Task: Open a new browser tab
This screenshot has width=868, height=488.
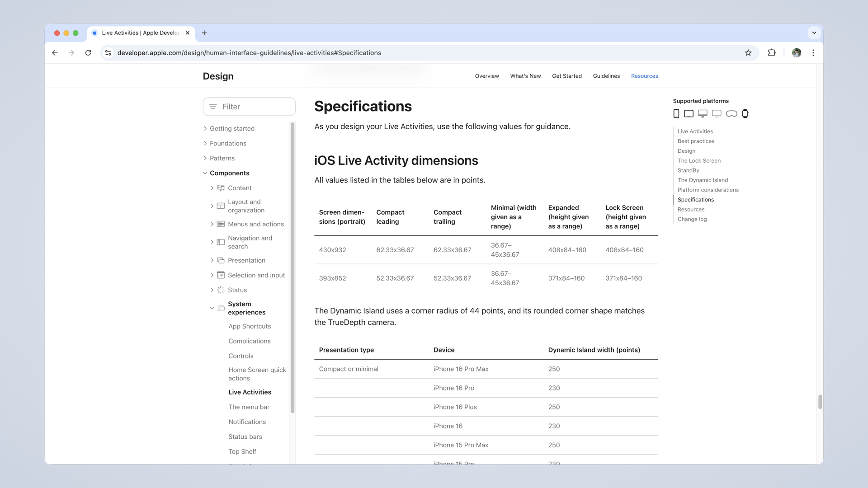Action: click(x=204, y=33)
